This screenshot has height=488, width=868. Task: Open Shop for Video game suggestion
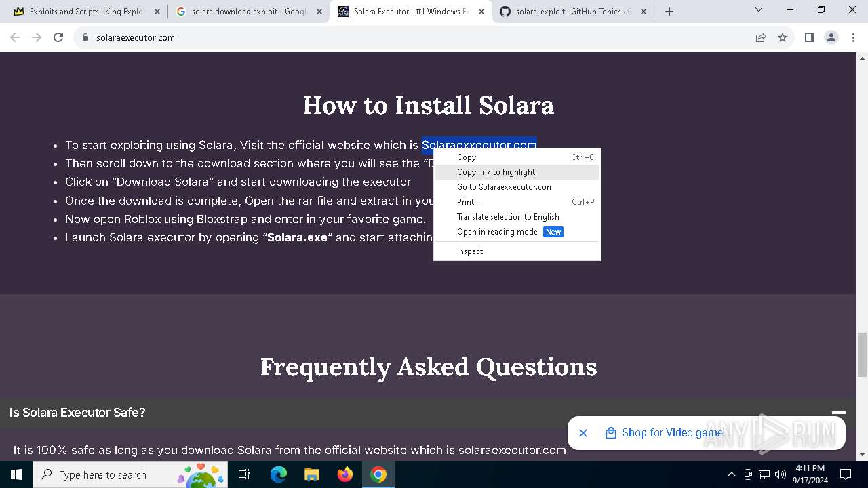tap(672, 432)
